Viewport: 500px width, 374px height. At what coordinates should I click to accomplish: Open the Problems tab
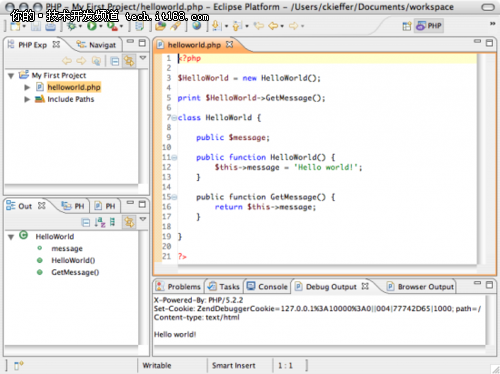point(179,287)
